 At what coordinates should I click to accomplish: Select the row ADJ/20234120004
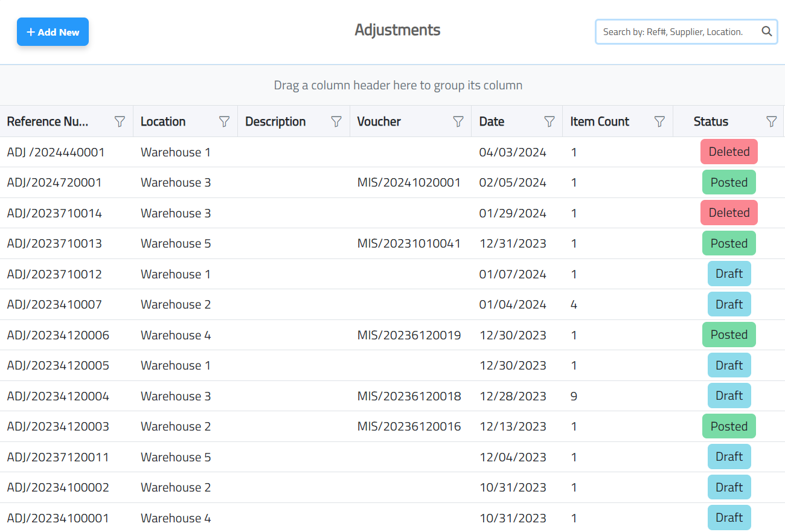coord(58,396)
